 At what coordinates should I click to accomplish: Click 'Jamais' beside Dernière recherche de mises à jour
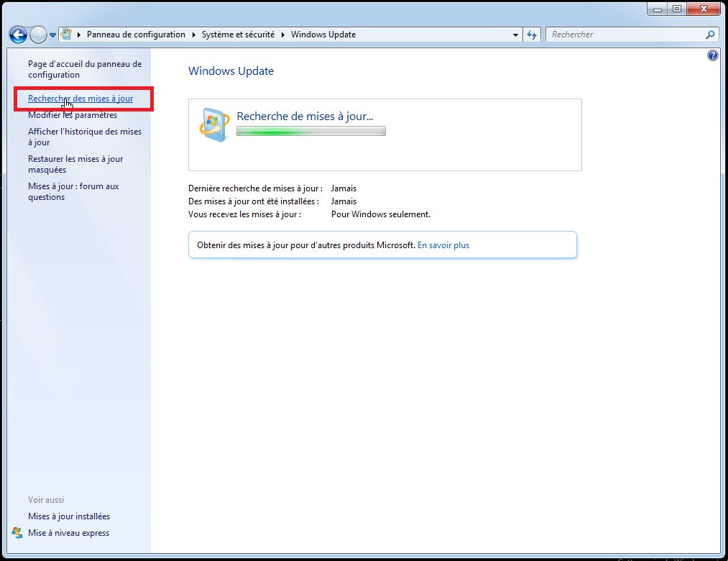point(344,188)
